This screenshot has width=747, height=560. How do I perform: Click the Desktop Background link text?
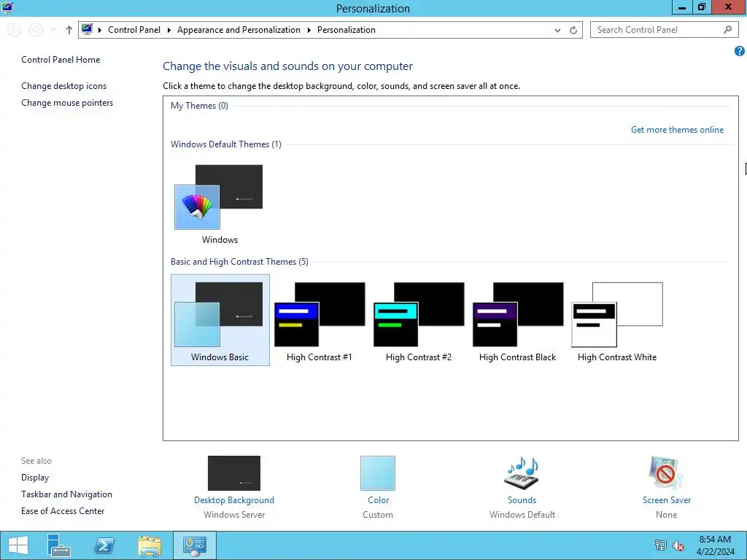[234, 500]
